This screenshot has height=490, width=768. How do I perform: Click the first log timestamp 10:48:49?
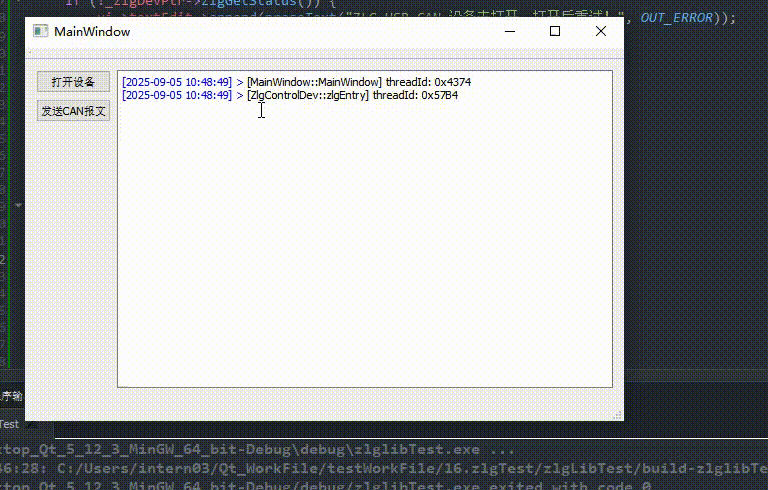[x=177, y=82]
